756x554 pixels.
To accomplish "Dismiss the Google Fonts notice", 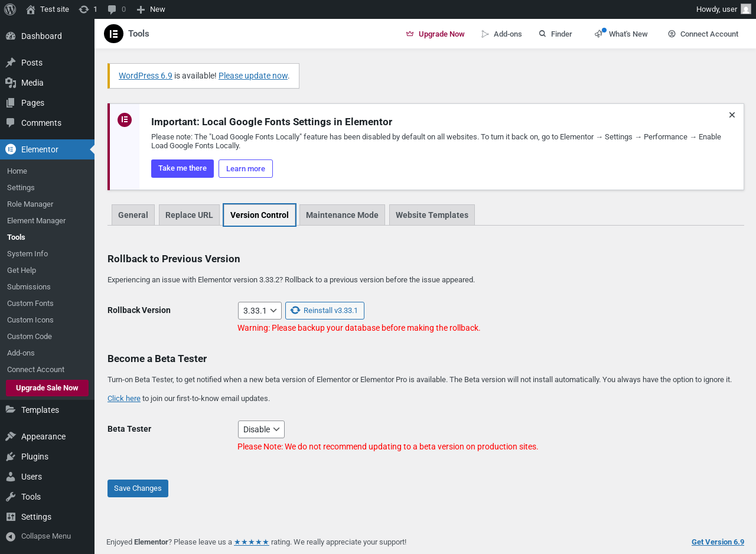I will pyautogui.click(x=732, y=115).
